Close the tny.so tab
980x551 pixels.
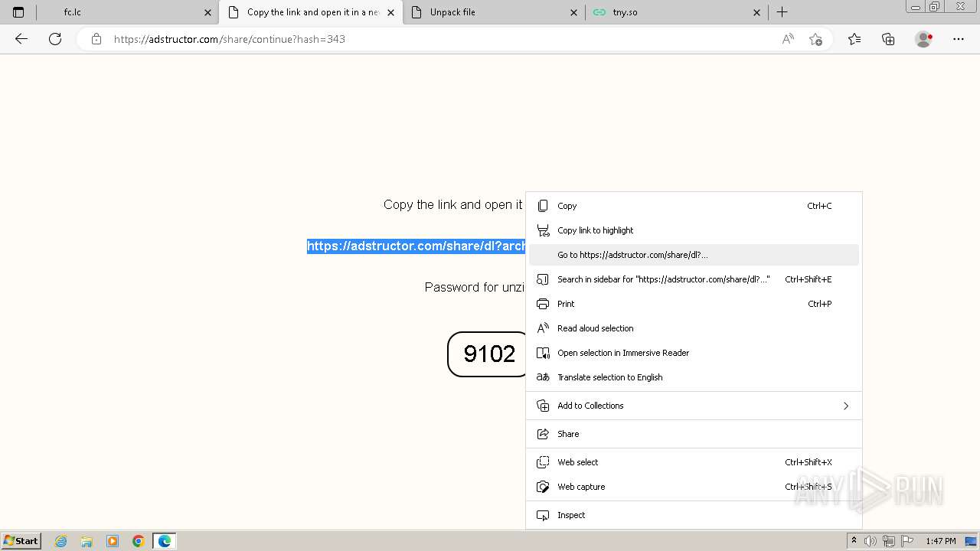[x=757, y=12]
